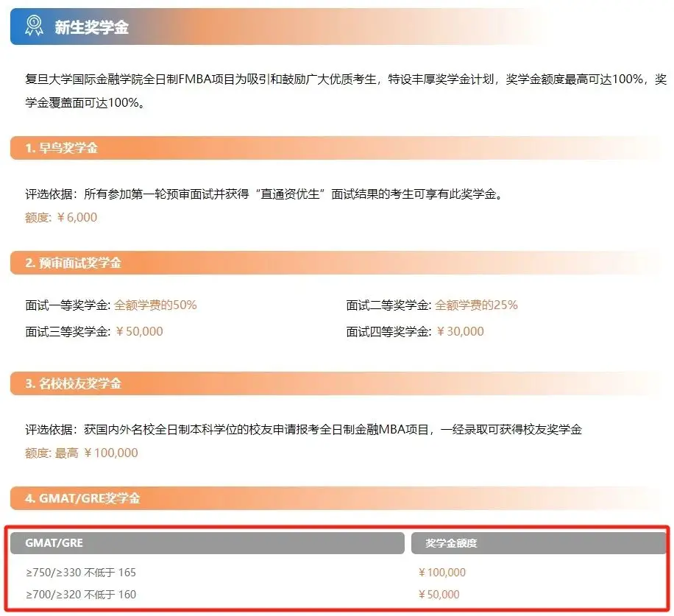Open the 4. GMAT/GRE奖学金 section header
The height and width of the screenshot is (616, 674).
click(x=82, y=498)
